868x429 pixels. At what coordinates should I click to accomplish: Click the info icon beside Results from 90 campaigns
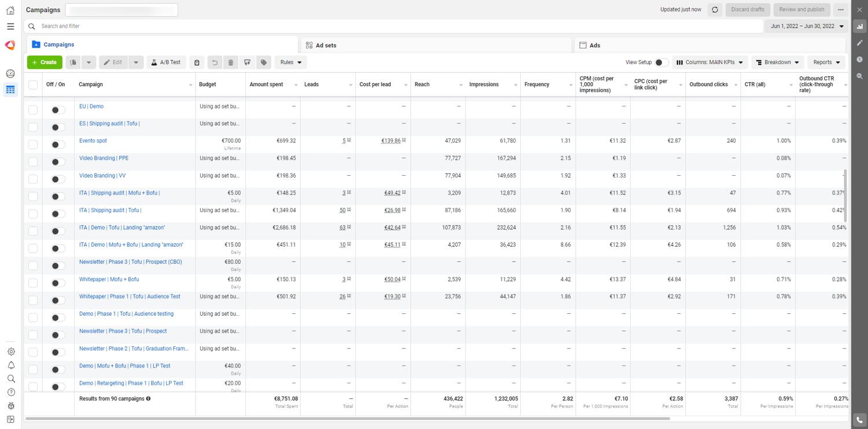149,399
